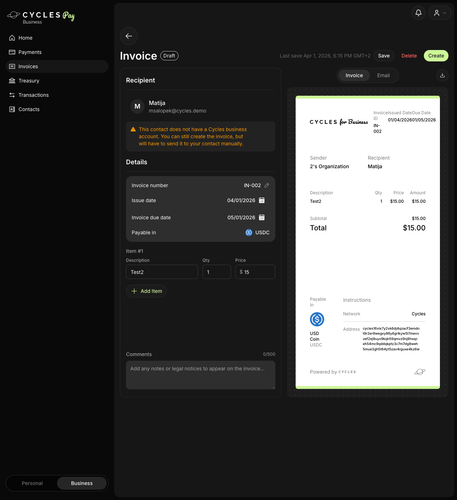Open Transactions in sidebar
The width and height of the screenshot is (457, 500).
coord(57,95)
